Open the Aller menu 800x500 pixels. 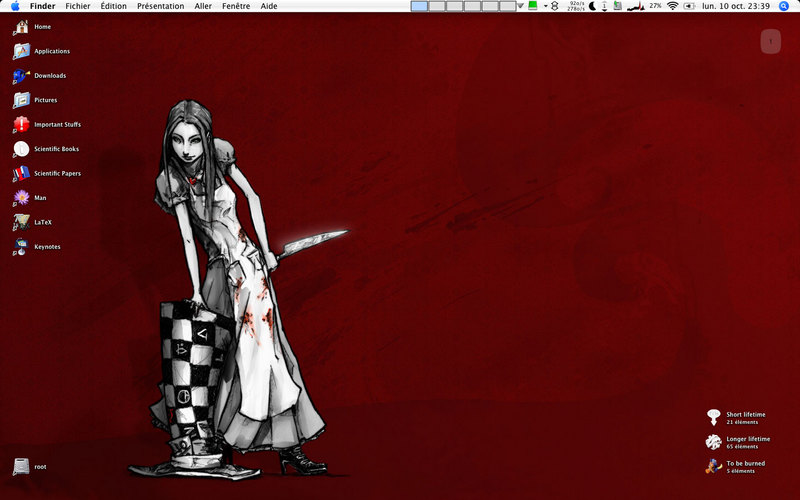tap(203, 6)
